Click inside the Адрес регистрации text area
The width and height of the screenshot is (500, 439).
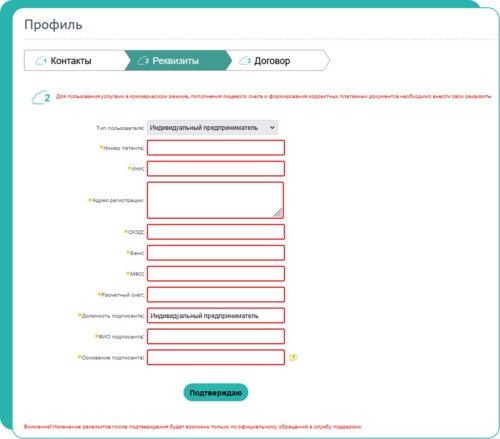coord(215,200)
